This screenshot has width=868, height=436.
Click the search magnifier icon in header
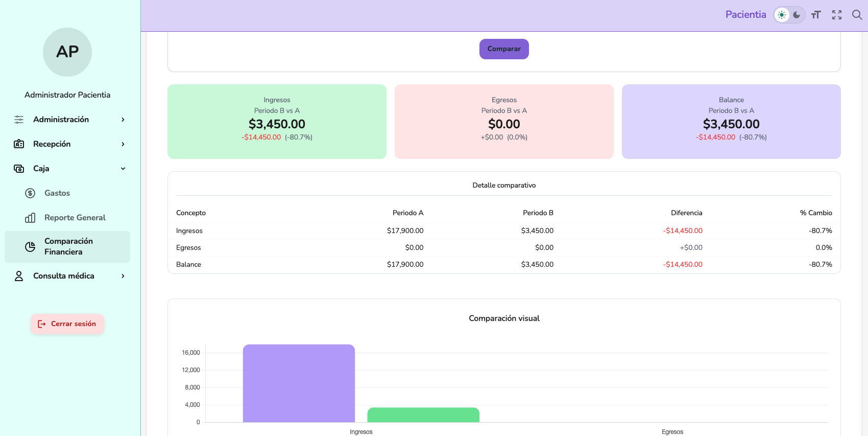pyautogui.click(x=857, y=15)
